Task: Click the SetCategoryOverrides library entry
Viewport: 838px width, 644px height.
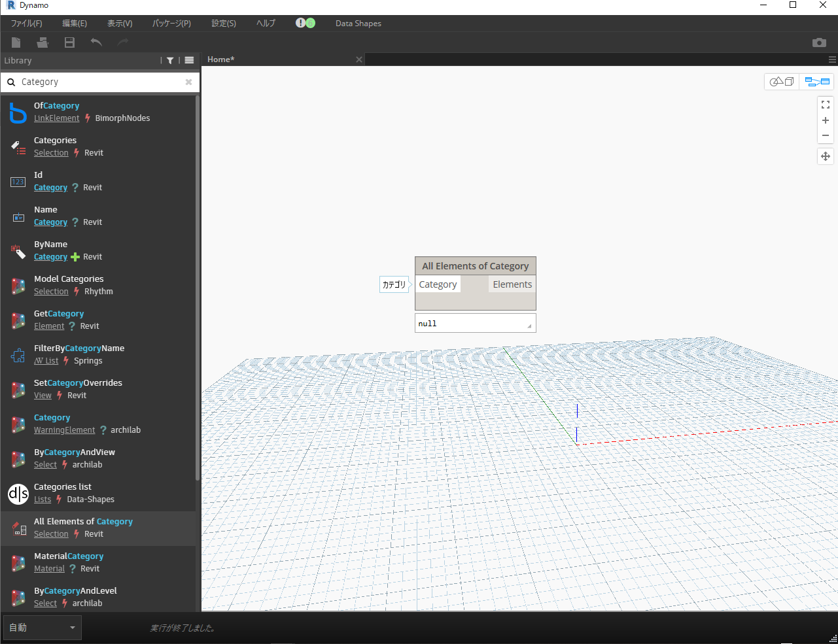Action: click(98, 390)
